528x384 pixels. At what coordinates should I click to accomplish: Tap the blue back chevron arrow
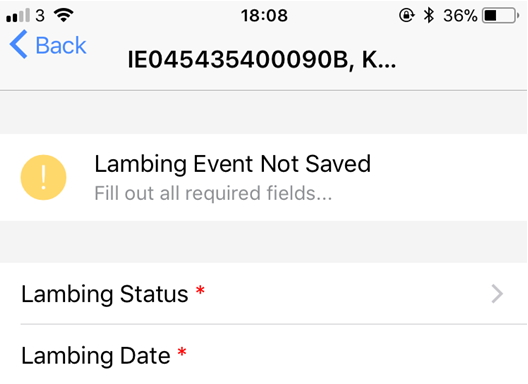[18, 44]
